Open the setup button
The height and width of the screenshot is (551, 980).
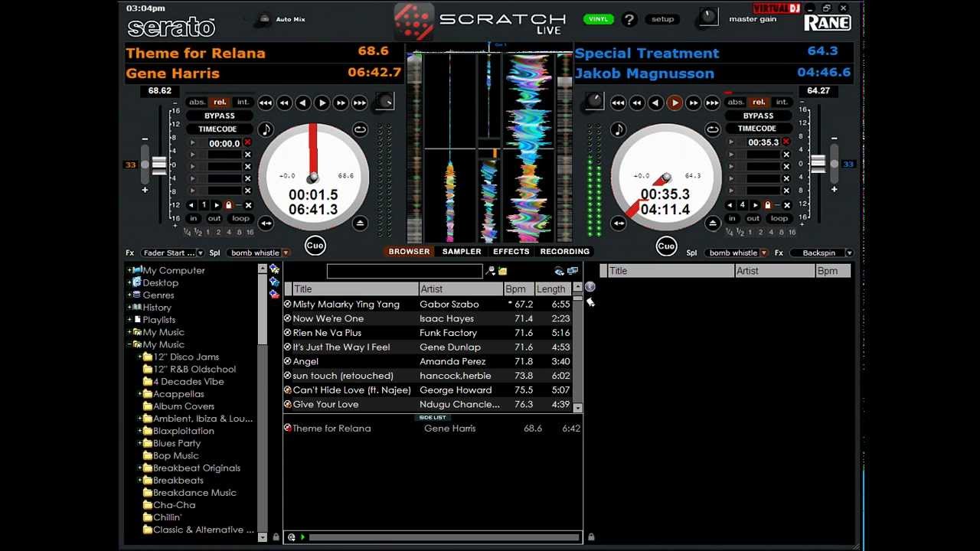663,19
